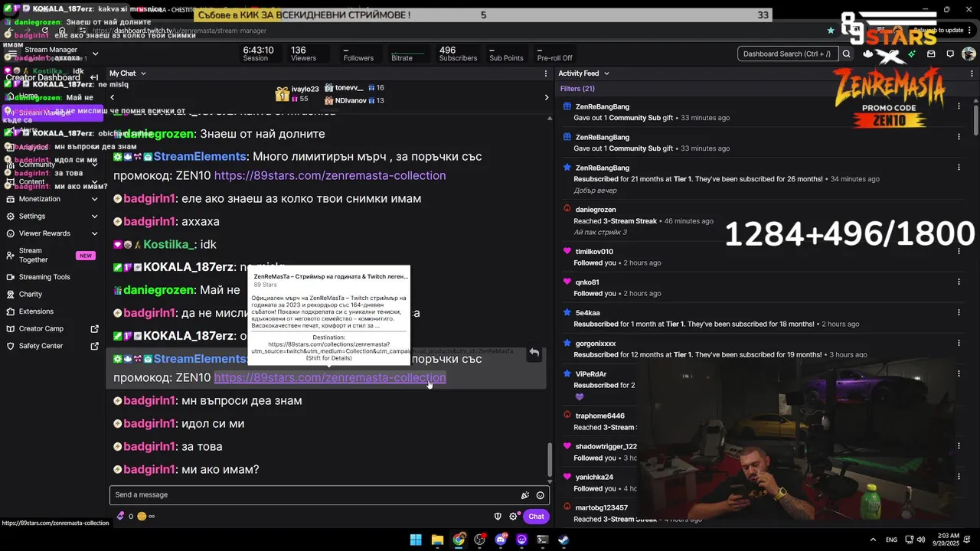
Task: Click the Activity Feed scrollbar
Action: point(976,119)
